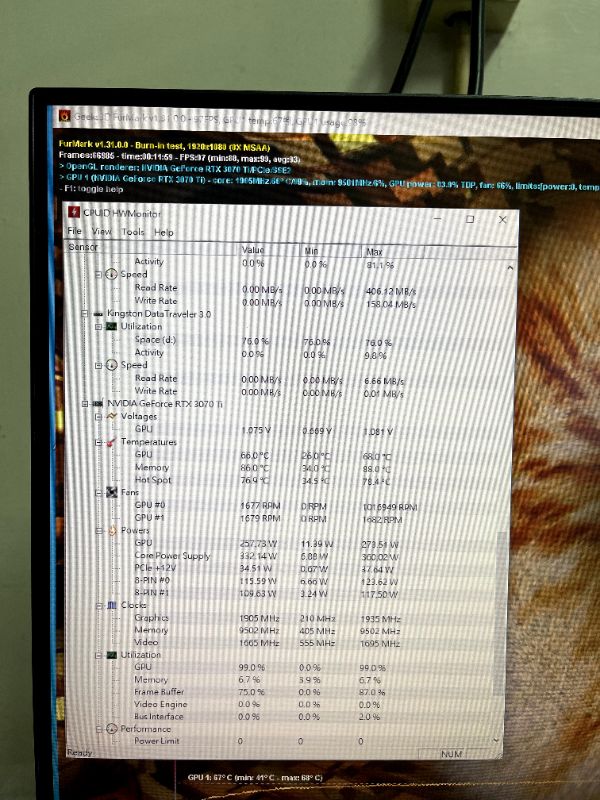Minimize the CPUID HWMonitor window
This screenshot has height=800, width=600.
tap(438, 218)
